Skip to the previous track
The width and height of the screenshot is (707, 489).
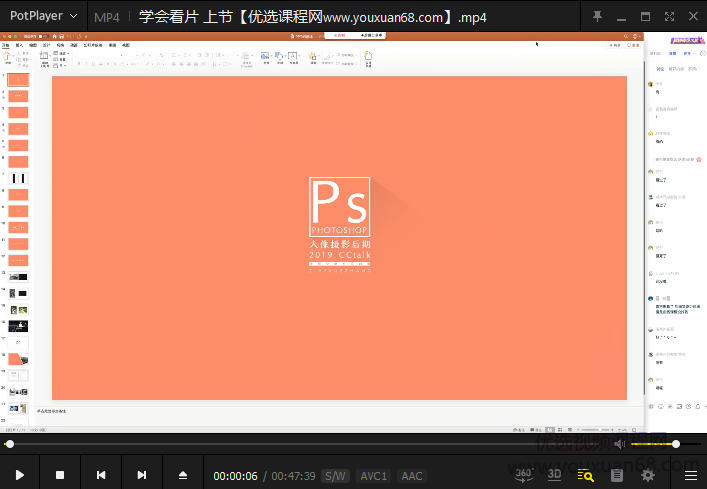pos(101,475)
